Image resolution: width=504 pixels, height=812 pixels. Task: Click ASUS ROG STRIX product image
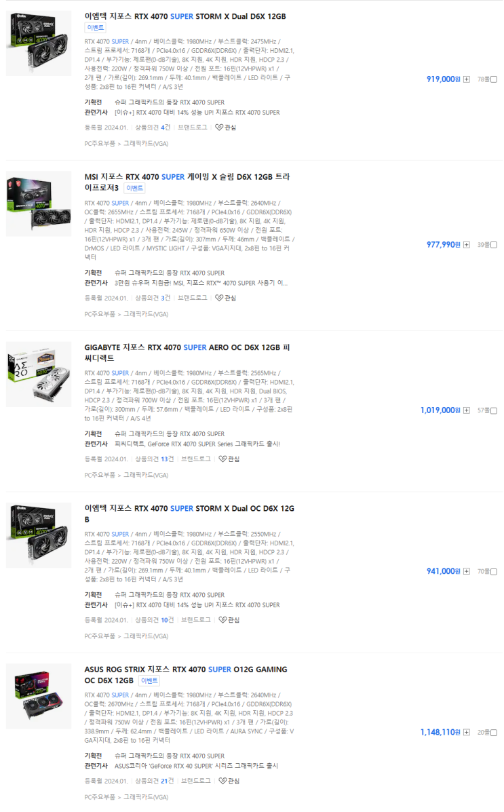pyautogui.click(x=39, y=696)
